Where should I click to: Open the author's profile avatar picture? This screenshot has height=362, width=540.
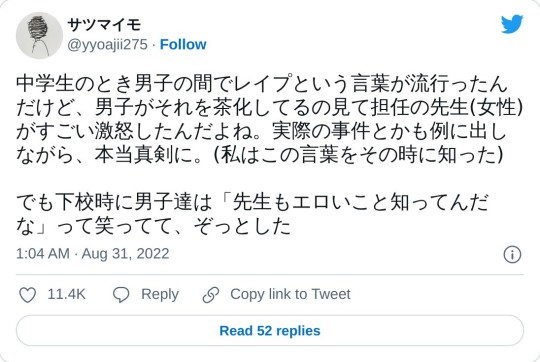click(39, 35)
